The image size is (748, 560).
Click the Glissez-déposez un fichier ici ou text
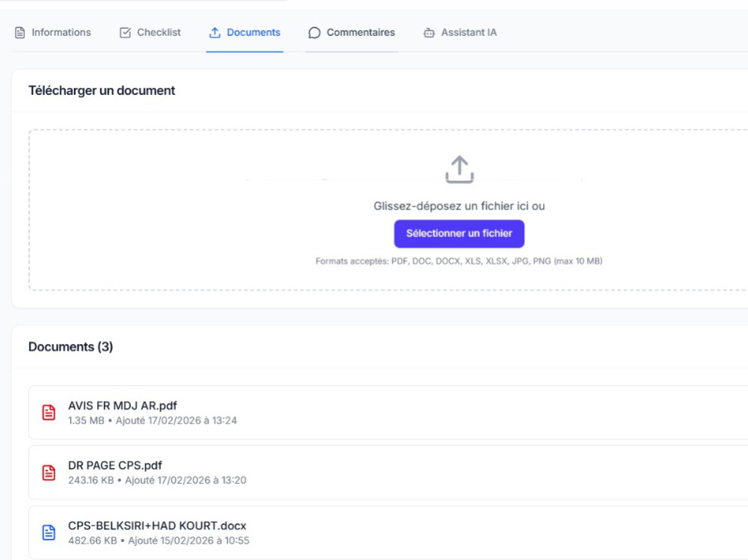[x=459, y=206]
